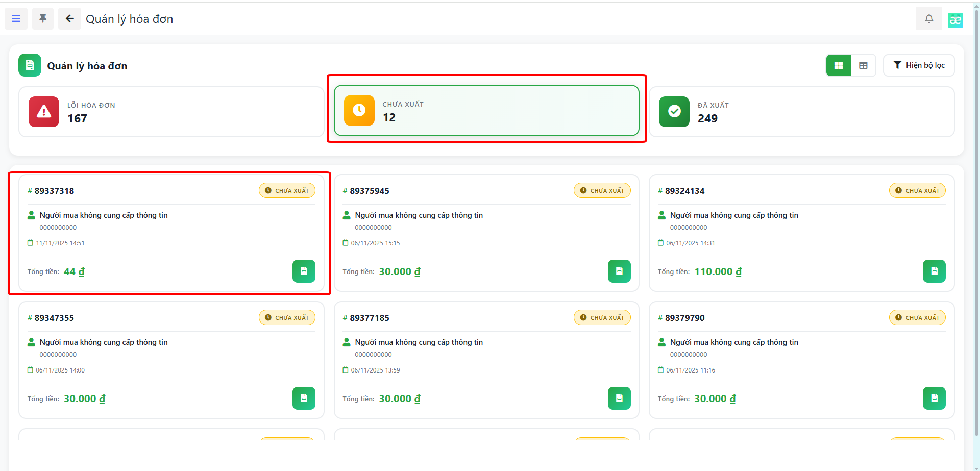This screenshot has width=980, height=471.
Task: Open document icon for invoice 89337318
Action: pos(304,271)
